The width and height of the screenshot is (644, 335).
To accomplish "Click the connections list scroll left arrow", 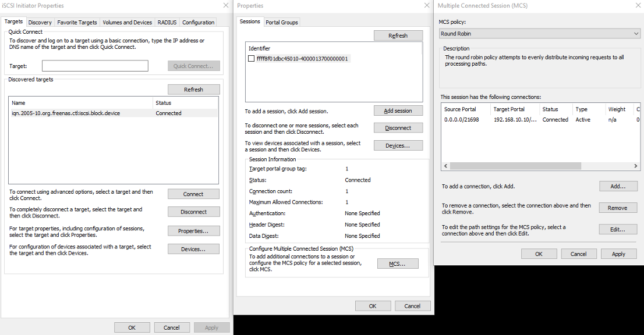I will pos(445,166).
